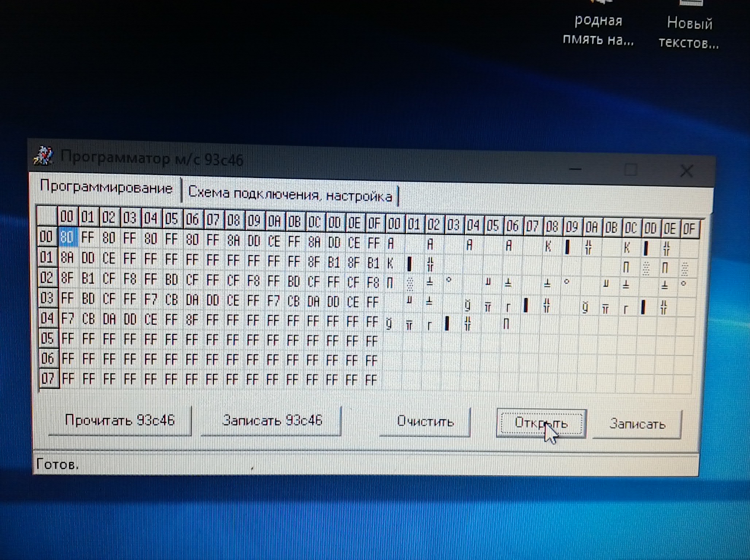Open 'родная пмять на...' desktop icon
The width and height of the screenshot is (750, 560).
pyautogui.click(x=598, y=29)
